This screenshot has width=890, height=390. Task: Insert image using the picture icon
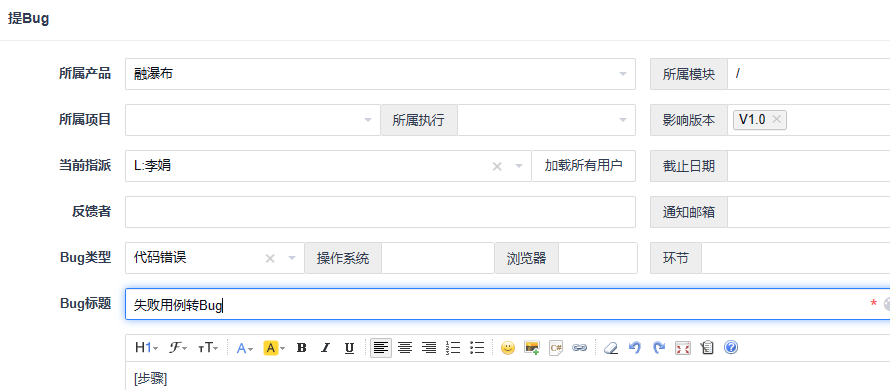(532, 348)
